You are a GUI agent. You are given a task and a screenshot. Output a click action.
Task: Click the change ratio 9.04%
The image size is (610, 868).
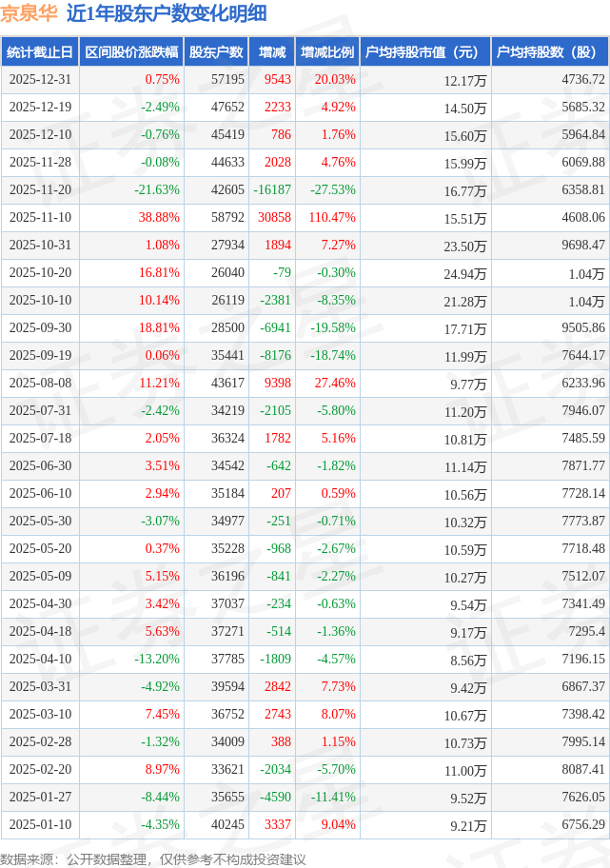(339, 824)
